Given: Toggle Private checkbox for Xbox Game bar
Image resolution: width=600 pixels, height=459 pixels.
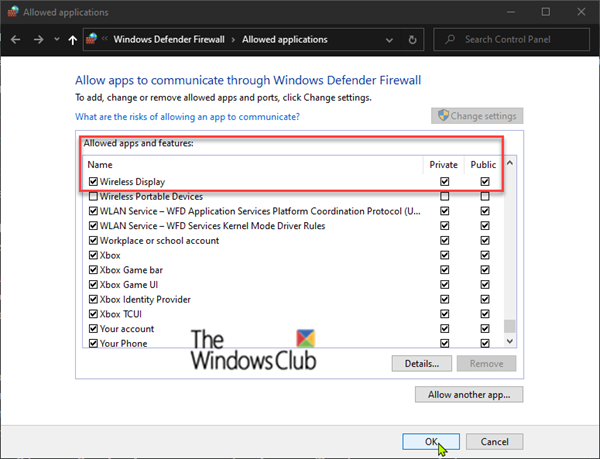Looking at the screenshot, I should [x=444, y=270].
